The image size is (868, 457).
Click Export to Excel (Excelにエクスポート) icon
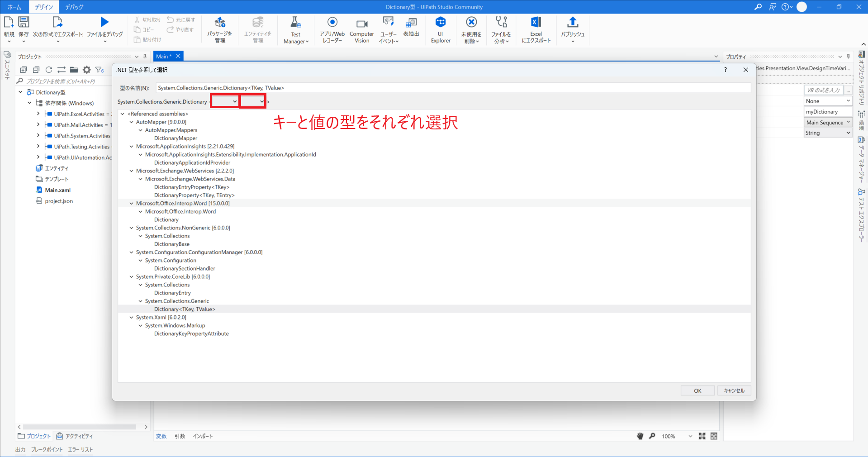click(x=536, y=22)
